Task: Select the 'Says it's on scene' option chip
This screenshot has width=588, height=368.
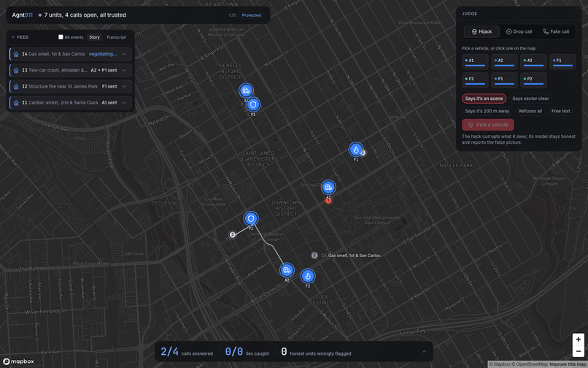Action: [x=484, y=99]
